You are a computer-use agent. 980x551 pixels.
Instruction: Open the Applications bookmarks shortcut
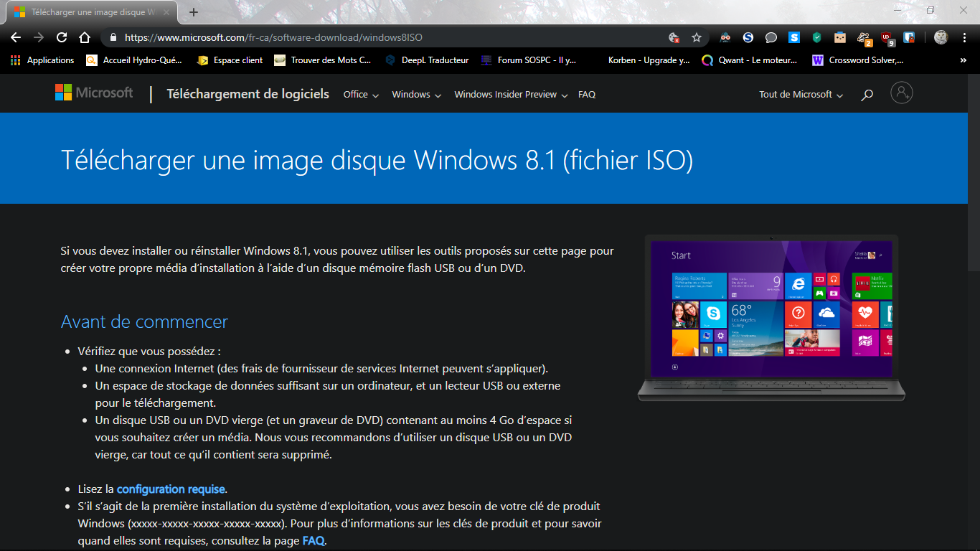[42, 60]
